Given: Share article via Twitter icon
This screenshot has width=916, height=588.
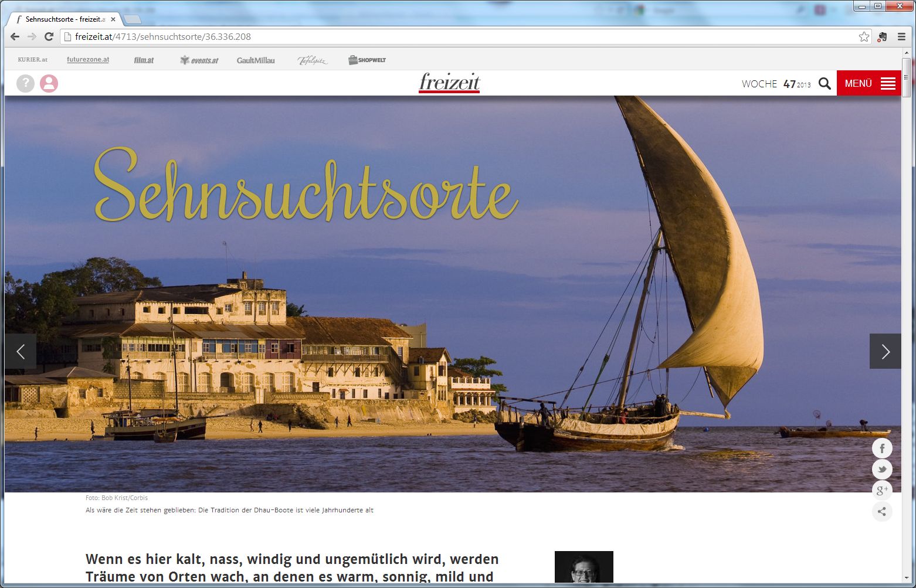Looking at the screenshot, I should coord(882,470).
